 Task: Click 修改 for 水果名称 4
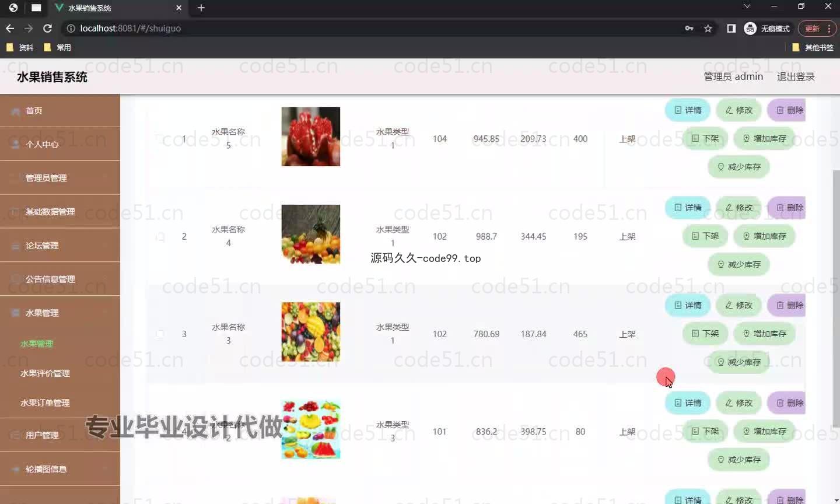[738, 208]
